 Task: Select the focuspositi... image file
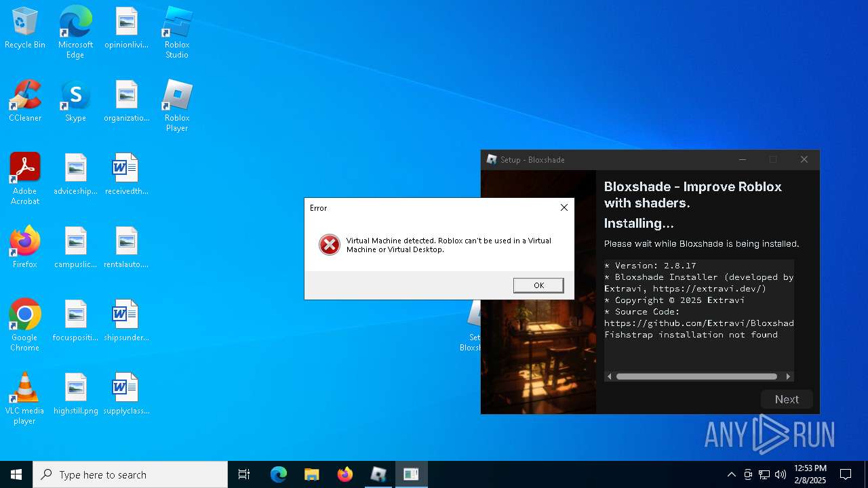[75, 321]
